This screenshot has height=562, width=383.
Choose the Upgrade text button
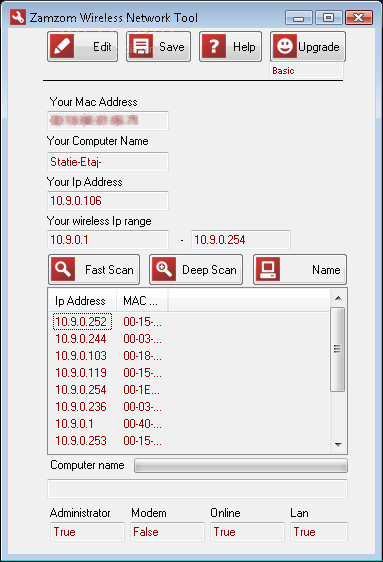pyautogui.click(x=319, y=47)
